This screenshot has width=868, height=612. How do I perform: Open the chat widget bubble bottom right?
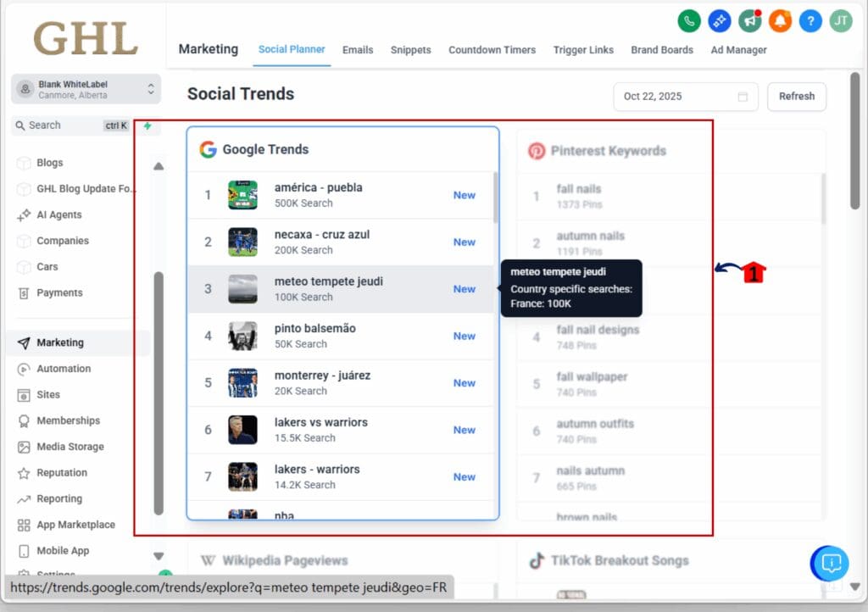829,563
